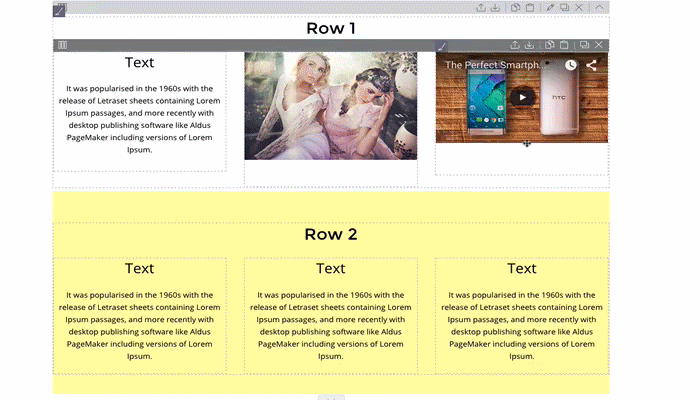The width and height of the screenshot is (700, 400).
Task: Remove the video column with X icon
Action: [599, 45]
